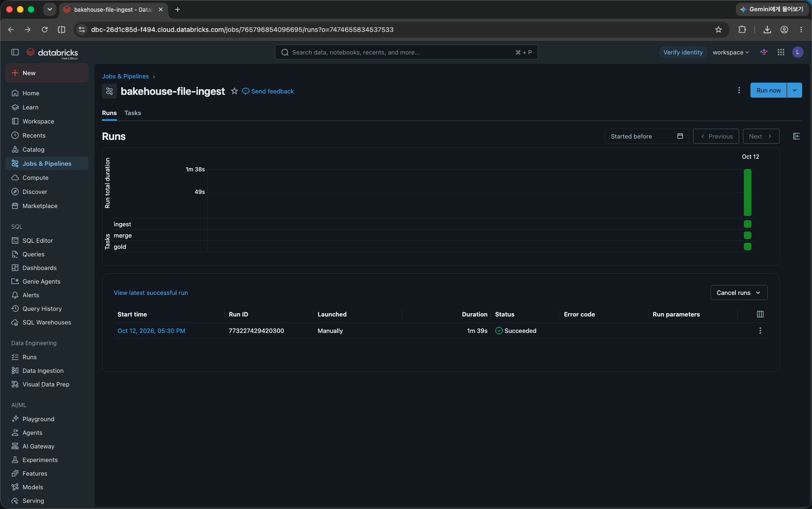Open Jobs & Pipelines in sidebar
812x509 pixels.
(47, 163)
